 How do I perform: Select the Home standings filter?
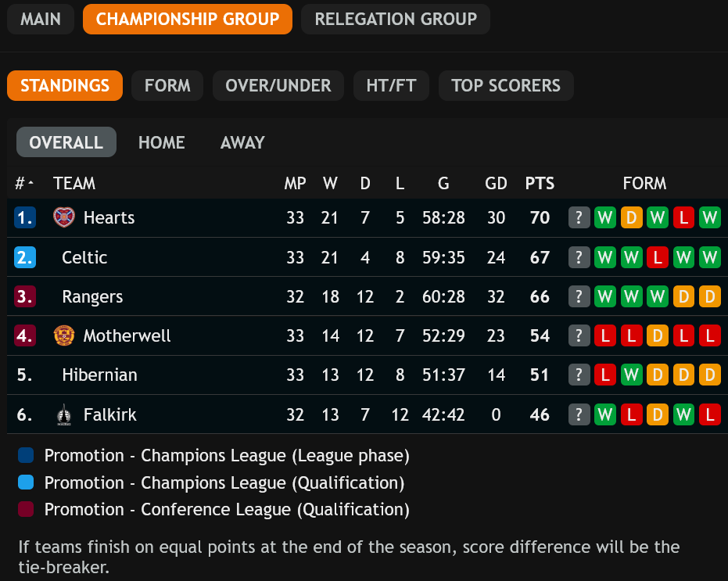(162, 142)
